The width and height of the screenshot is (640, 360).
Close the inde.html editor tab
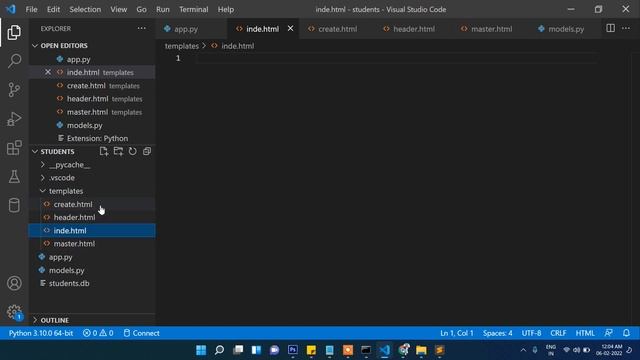click(x=290, y=29)
